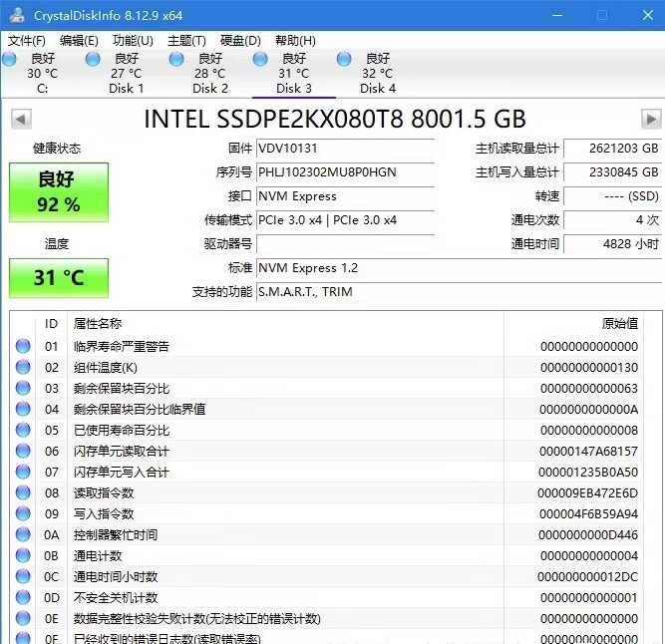This screenshot has width=665, height=644.
Task: Click status orb for 闪存单元写入合计 row
Action: coord(23,472)
